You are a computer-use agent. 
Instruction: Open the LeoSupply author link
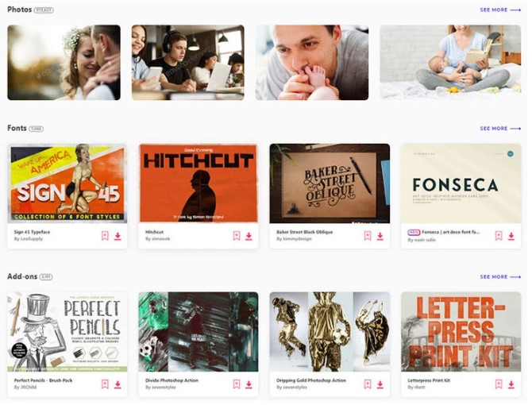coord(29,239)
